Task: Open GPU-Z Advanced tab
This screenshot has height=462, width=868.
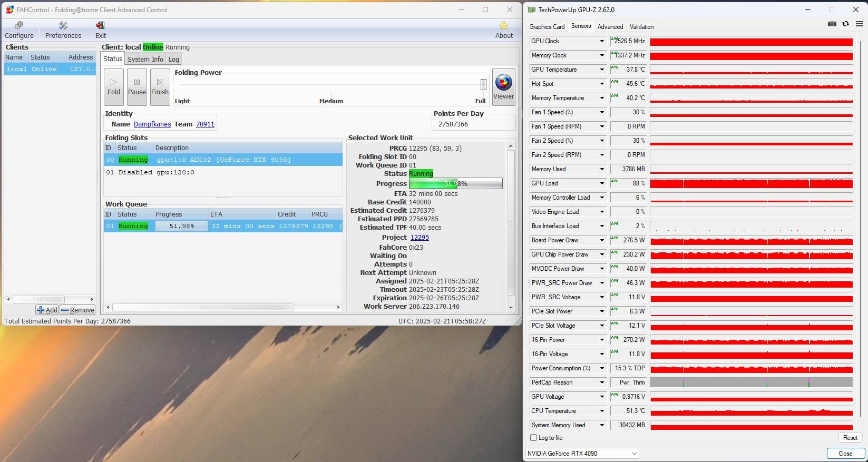Action: tap(610, 27)
